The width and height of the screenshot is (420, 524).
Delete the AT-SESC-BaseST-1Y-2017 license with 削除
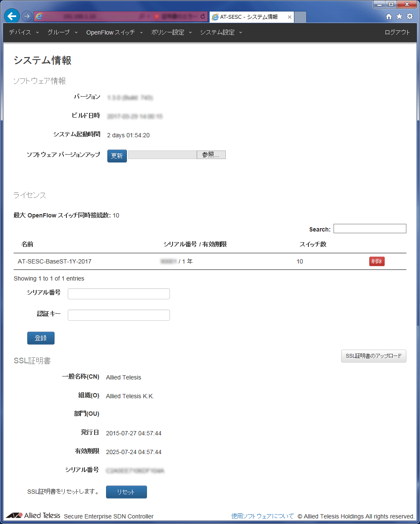377,261
